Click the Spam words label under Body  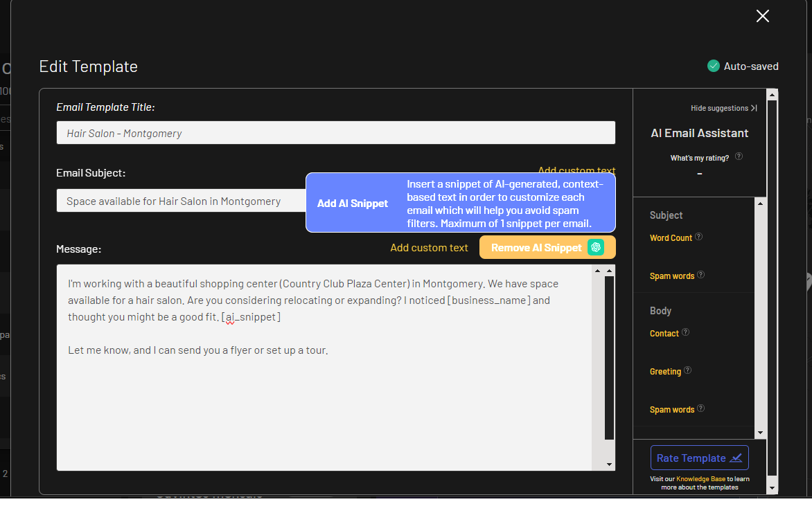671,409
